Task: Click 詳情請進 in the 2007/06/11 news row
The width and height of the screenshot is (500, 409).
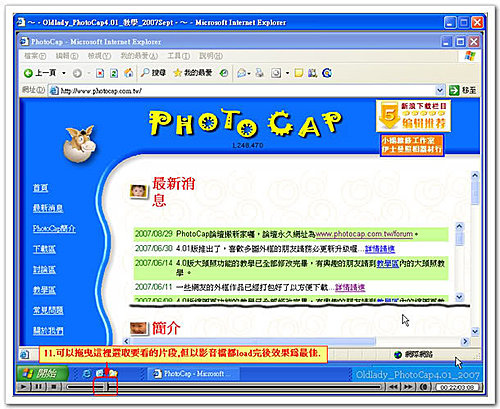Action: (x=350, y=287)
